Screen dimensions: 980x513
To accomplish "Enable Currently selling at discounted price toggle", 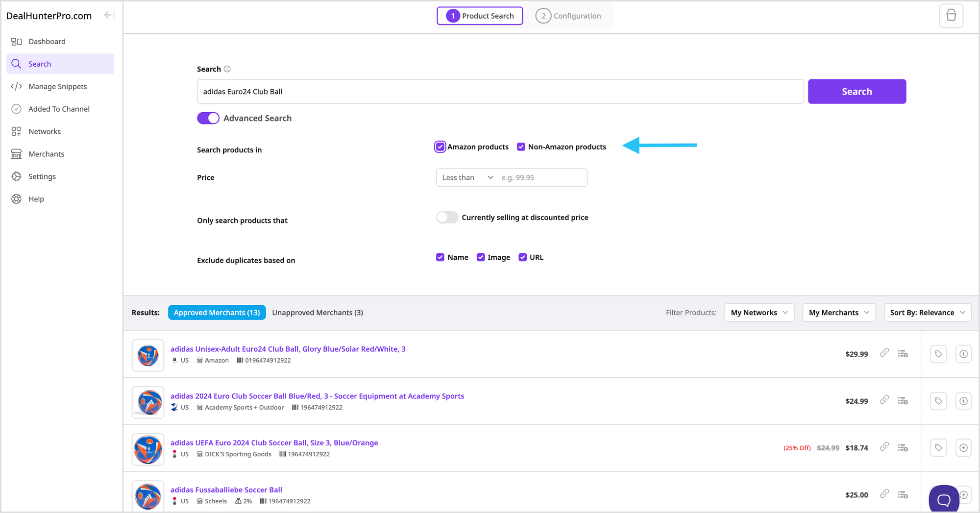I will coord(447,217).
